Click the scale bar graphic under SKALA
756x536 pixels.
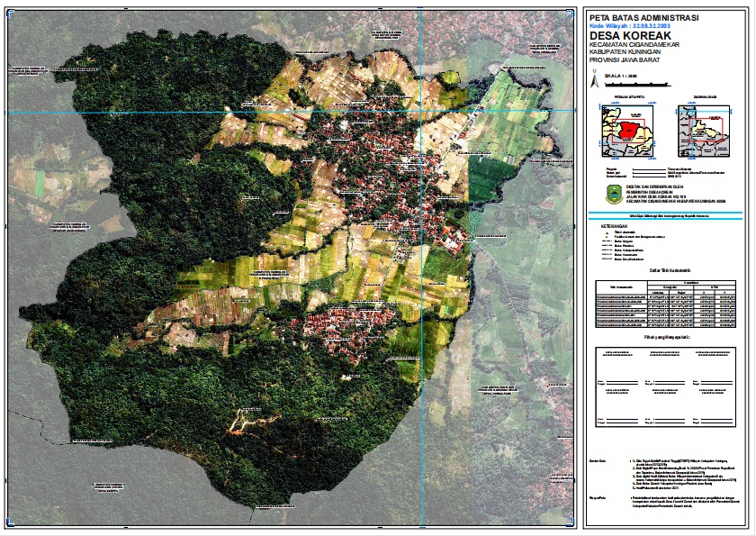638,85
